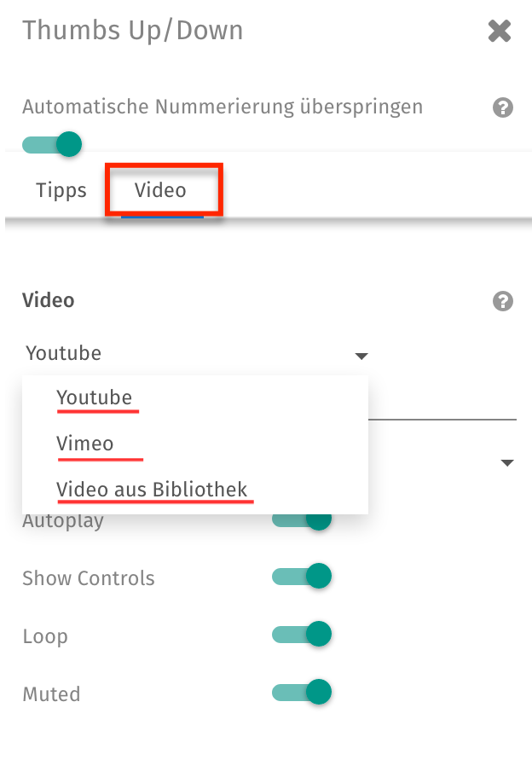Disable Show Controls
The width and height of the screenshot is (532, 783).
tap(302, 576)
